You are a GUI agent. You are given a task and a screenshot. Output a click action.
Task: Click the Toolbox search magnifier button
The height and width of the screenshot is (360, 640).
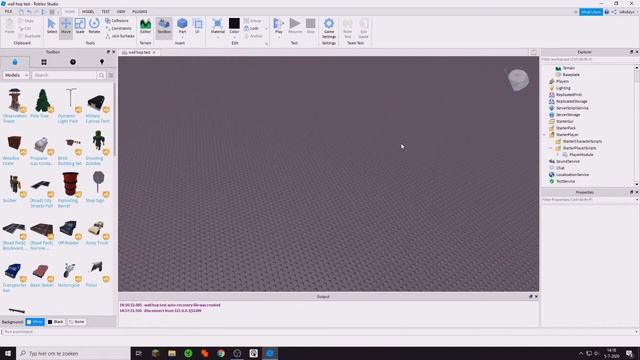click(x=101, y=75)
